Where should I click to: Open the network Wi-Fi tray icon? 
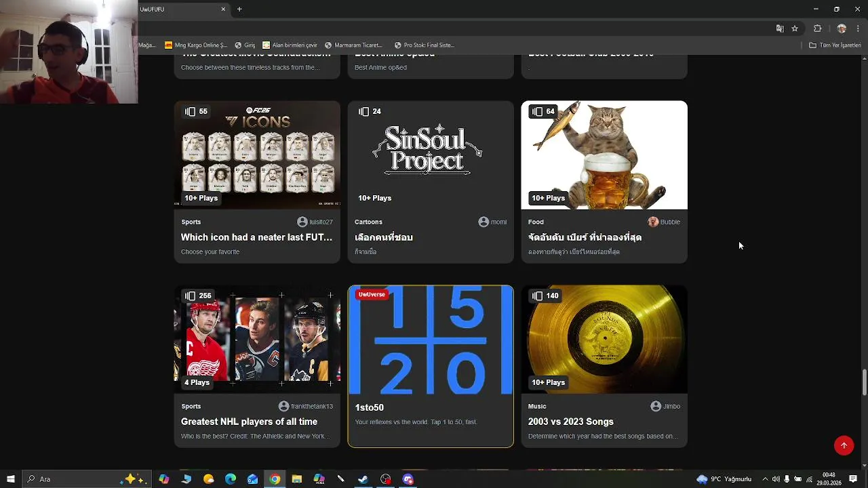coord(809,479)
